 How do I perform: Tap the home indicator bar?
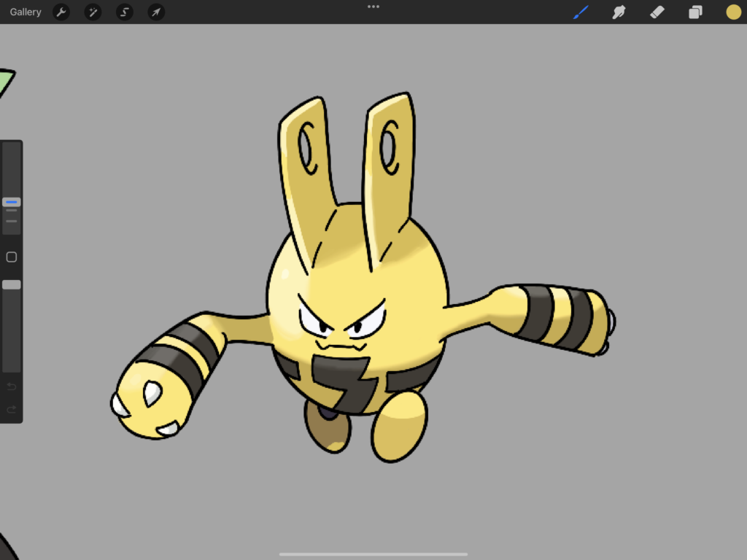coord(373,554)
